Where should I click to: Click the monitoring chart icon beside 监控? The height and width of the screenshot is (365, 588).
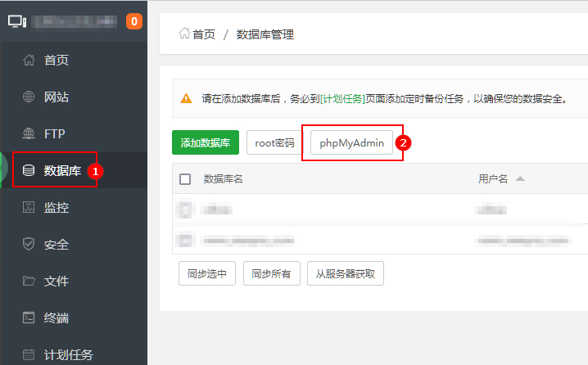pos(29,207)
